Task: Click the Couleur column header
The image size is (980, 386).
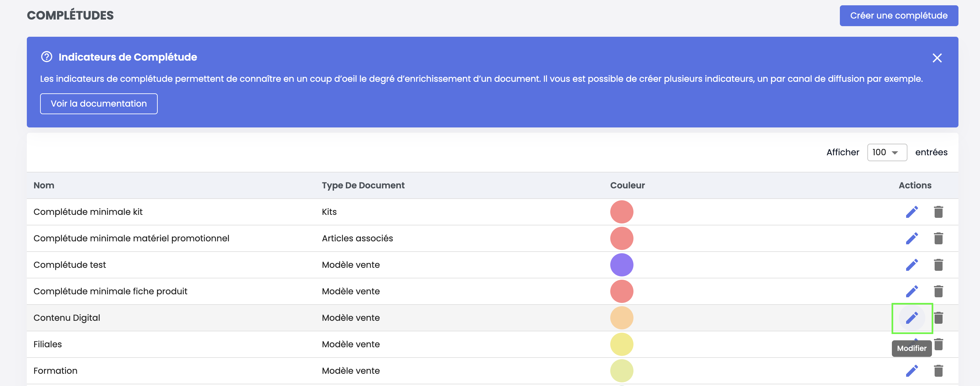Action: coord(627,185)
